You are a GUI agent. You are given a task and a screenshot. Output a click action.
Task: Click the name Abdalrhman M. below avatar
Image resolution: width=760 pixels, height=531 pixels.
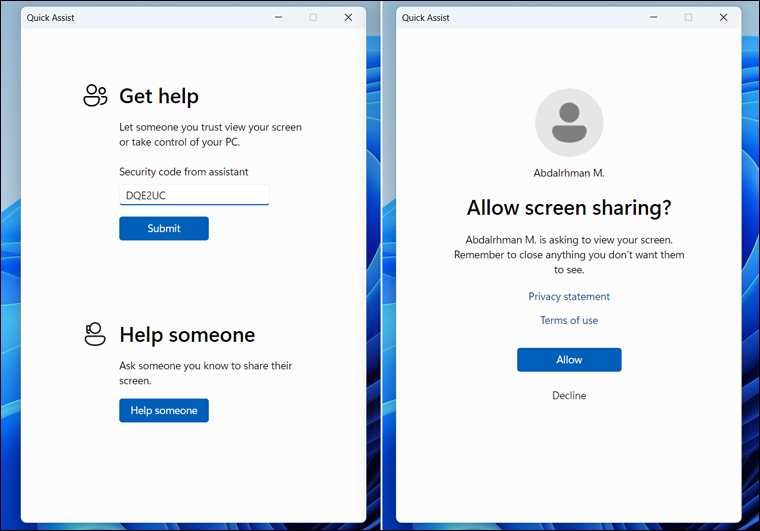(x=569, y=173)
